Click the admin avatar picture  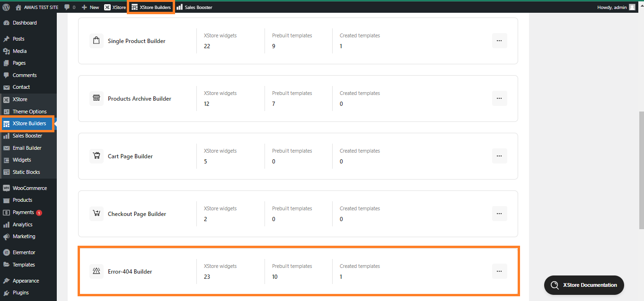(x=632, y=7)
